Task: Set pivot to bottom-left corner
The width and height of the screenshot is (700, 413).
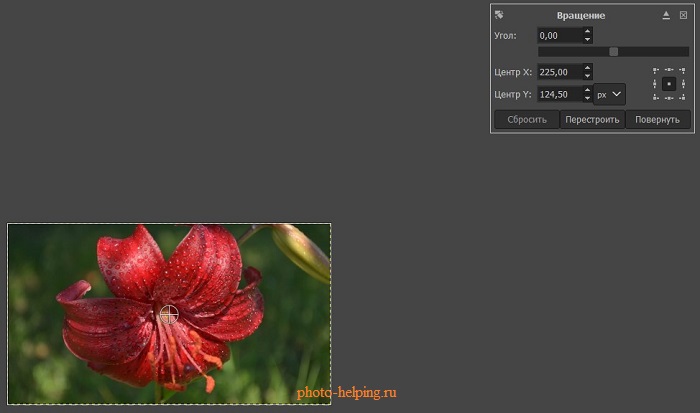Action: tap(655, 97)
